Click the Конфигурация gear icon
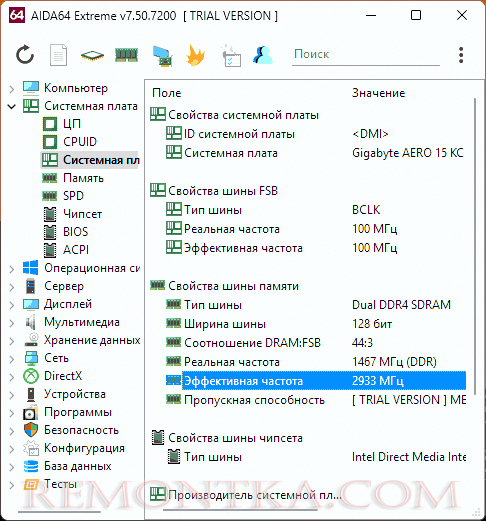 click(x=31, y=448)
